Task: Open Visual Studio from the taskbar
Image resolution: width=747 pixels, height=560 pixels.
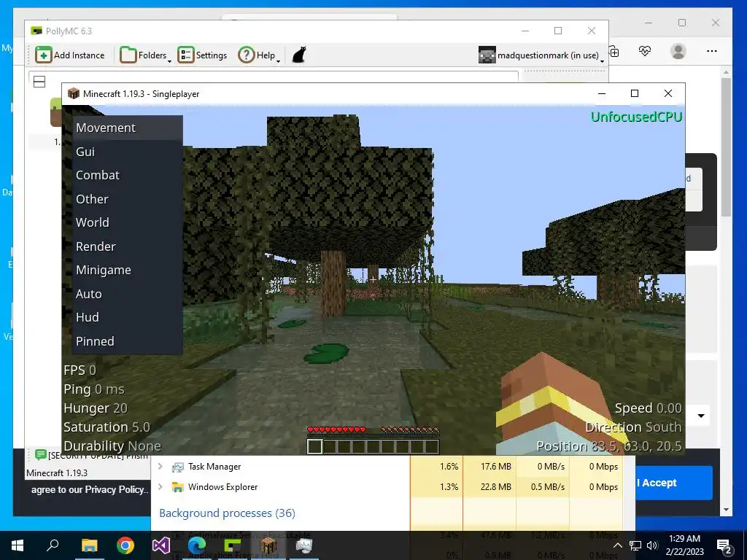Action: (161, 545)
